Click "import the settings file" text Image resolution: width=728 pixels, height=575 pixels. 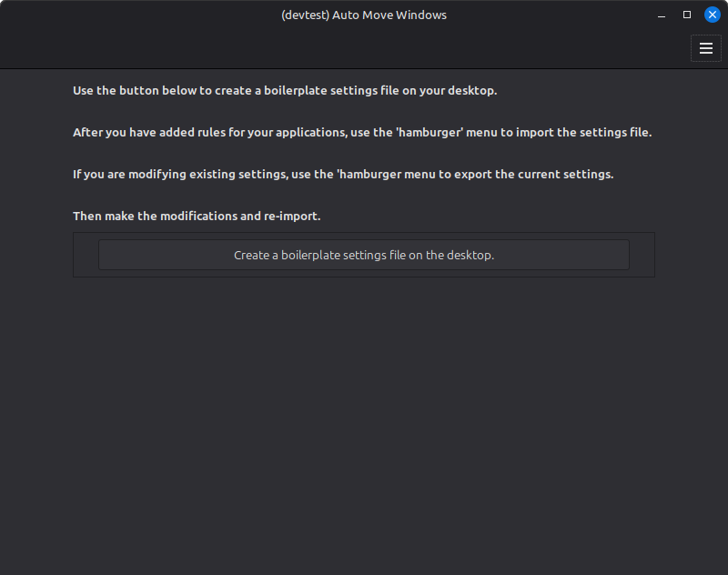(x=583, y=132)
